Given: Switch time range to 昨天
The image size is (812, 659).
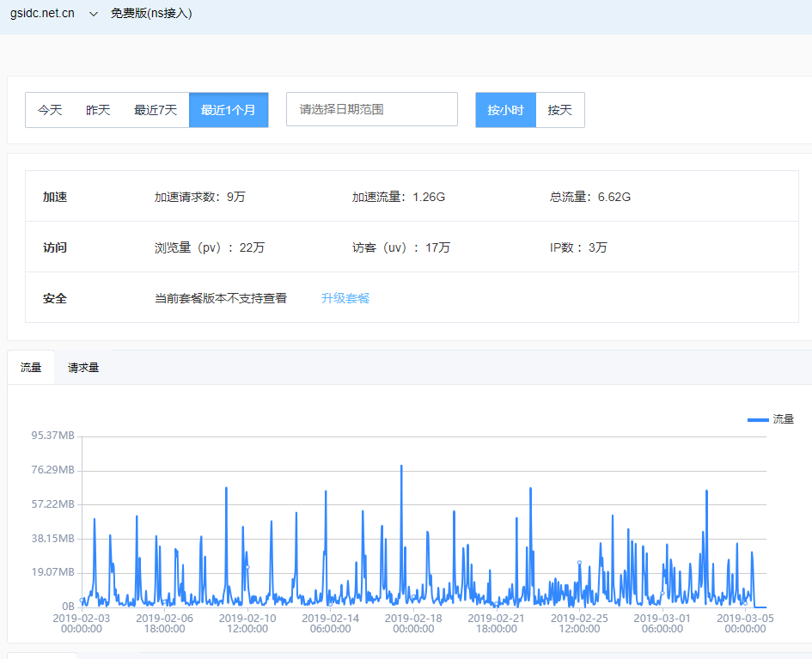Looking at the screenshot, I should [98, 110].
